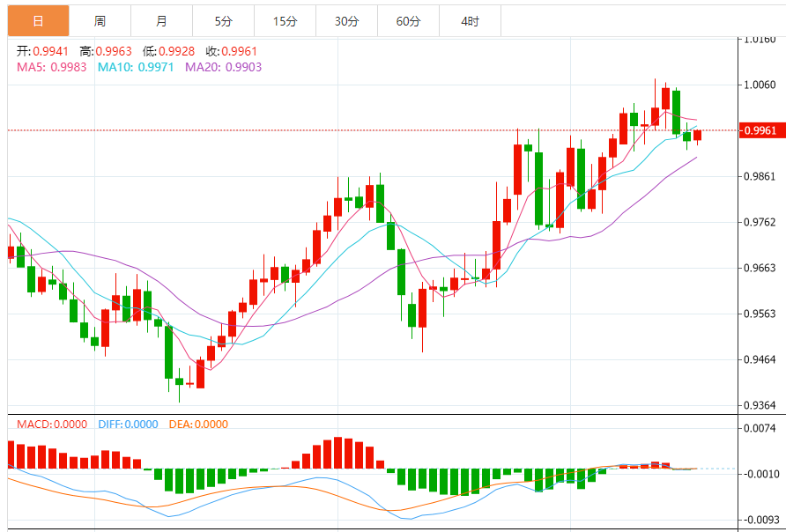Image resolution: width=786 pixels, height=532 pixels.
Task: Click the 收:0.9961 close price value
Action: click(231, 51)
